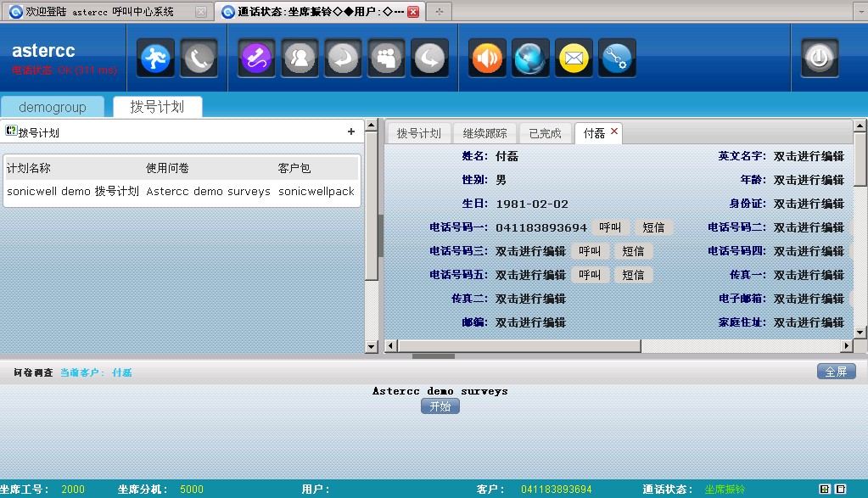The image size is (868, 498).
Task: Open the yellow envelope mail icon
Action: pos(574,58)
